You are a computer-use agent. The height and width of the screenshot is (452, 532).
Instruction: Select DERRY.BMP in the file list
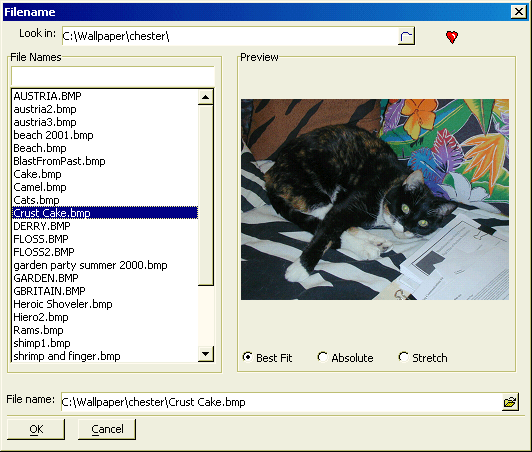tap(105, 226)
